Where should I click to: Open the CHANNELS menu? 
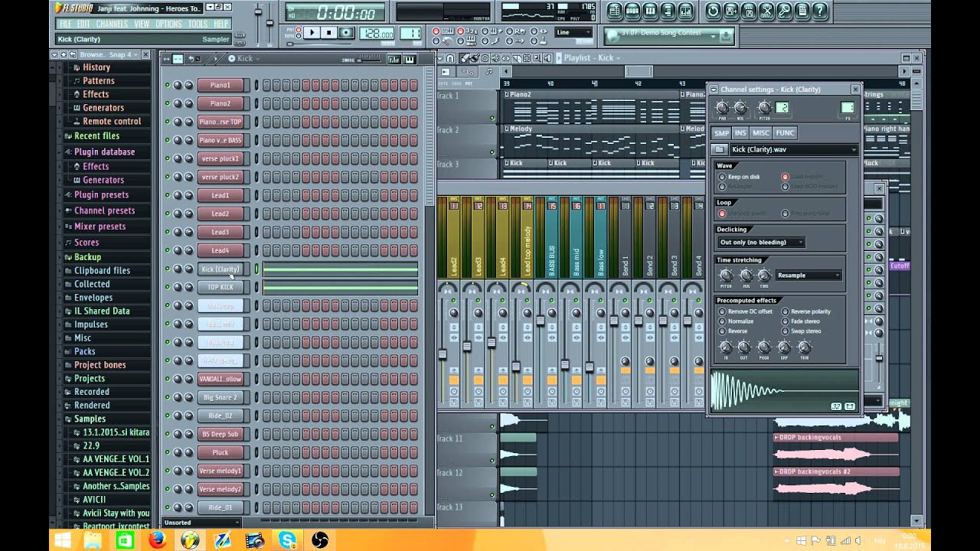tap(112, 24)
